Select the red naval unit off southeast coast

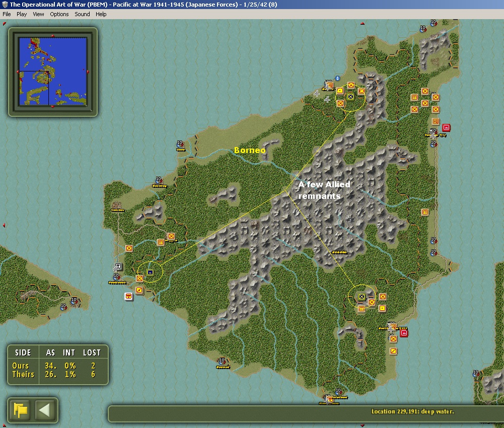click(404, 333)
